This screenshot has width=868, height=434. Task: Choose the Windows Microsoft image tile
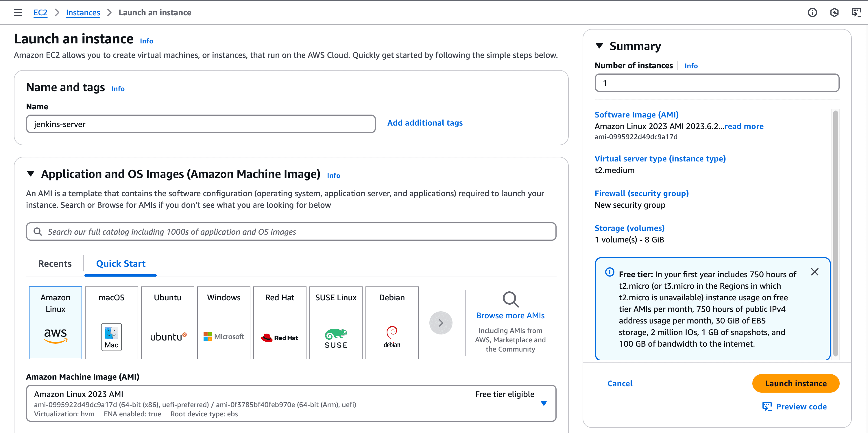[224, 322]
